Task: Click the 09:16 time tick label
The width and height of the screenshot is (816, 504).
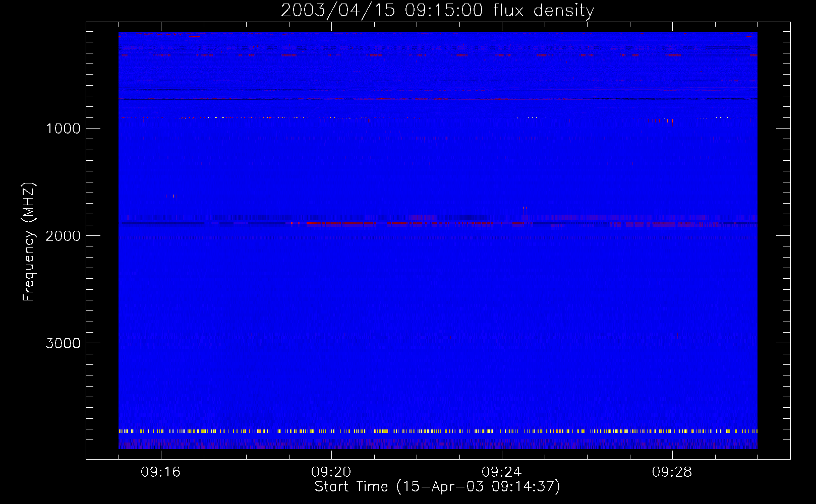Action: pyautogui.click(x=160, y=472)
